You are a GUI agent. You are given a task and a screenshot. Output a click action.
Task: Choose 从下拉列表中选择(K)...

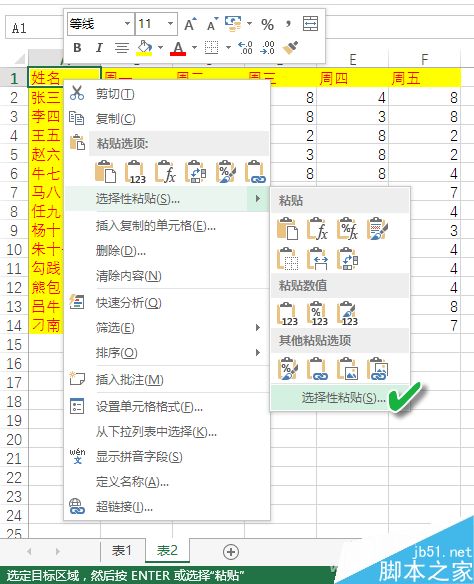(x=167, y=432)
